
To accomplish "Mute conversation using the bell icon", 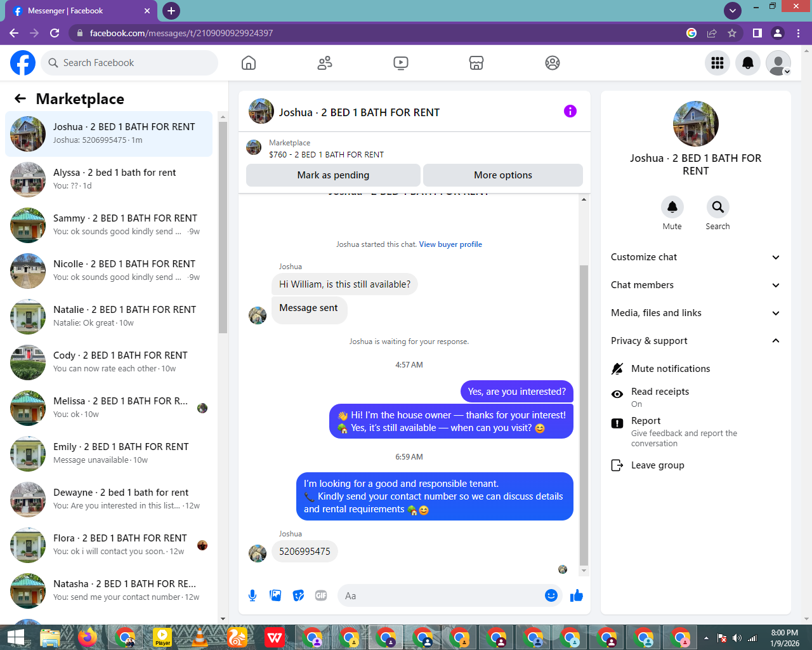I will click(x=672, y=207).
